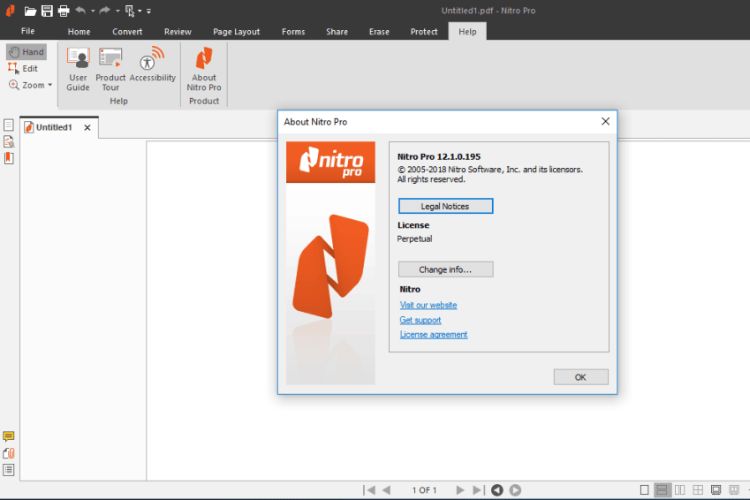Expand the redo history dropdown arrow
The width and height of the screenshot is (750, 500).
point(117,11)
